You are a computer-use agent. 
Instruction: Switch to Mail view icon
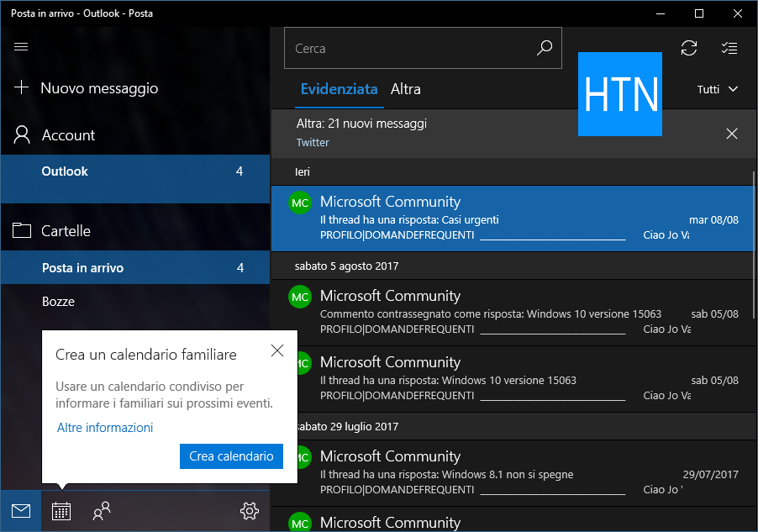[x=21, y=511]
